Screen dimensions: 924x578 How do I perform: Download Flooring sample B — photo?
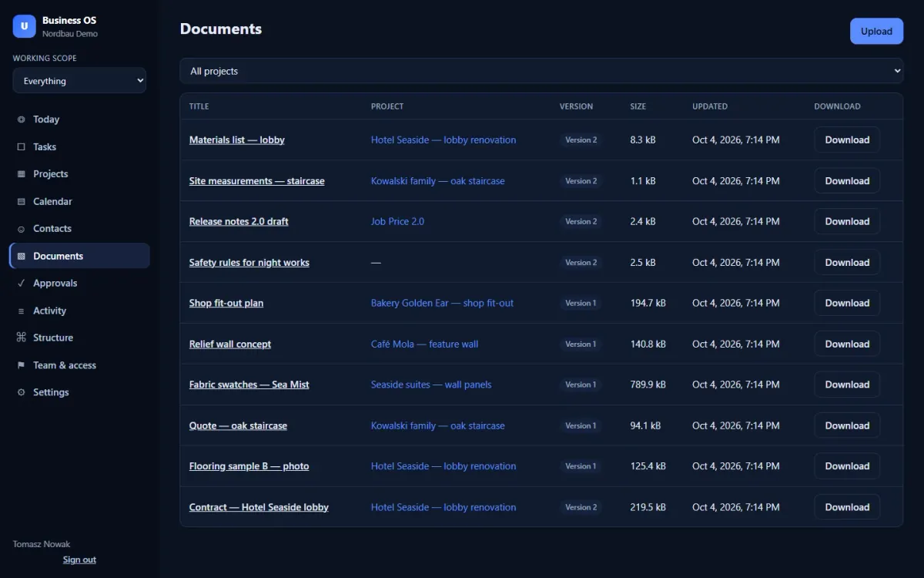click(x=847, y=466)
